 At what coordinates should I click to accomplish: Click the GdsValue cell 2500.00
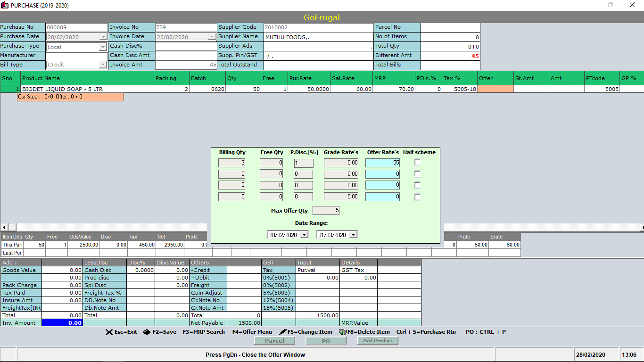click(x=83, y=245)
